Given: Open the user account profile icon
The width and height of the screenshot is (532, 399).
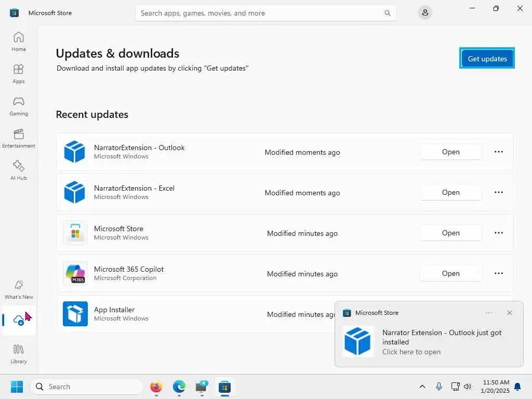Looking at the screenshot, I should [425, 13].
